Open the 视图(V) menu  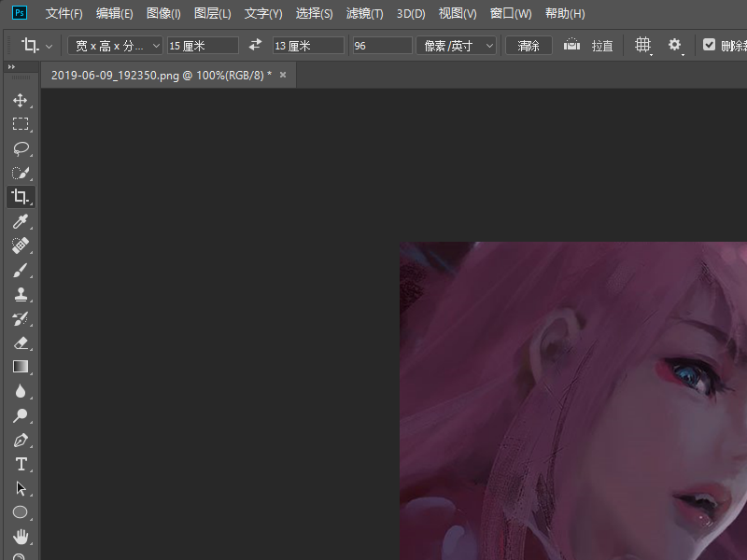click(x=458, y=14)
